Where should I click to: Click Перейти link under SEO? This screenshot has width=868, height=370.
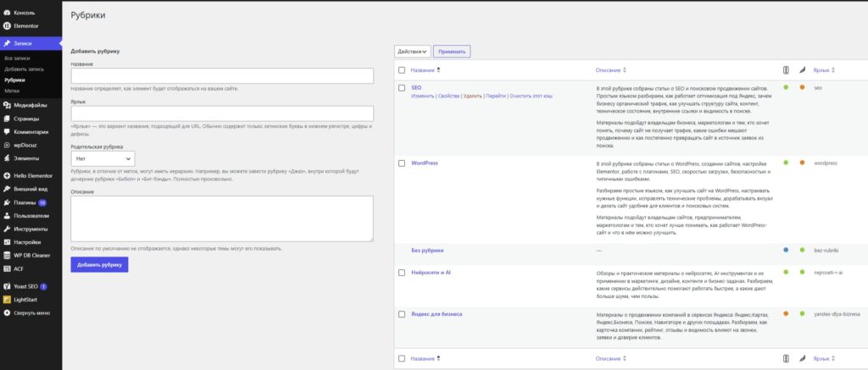click(x=496, y=96)
